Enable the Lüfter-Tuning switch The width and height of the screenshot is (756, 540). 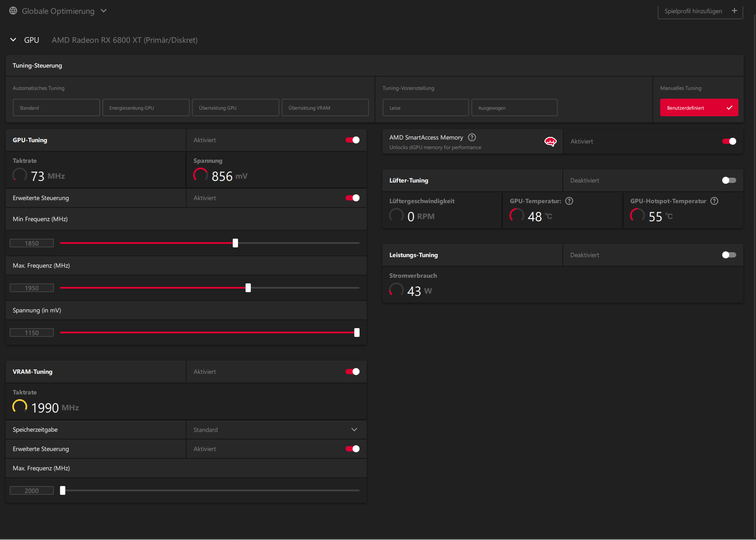tap(729, 180)
